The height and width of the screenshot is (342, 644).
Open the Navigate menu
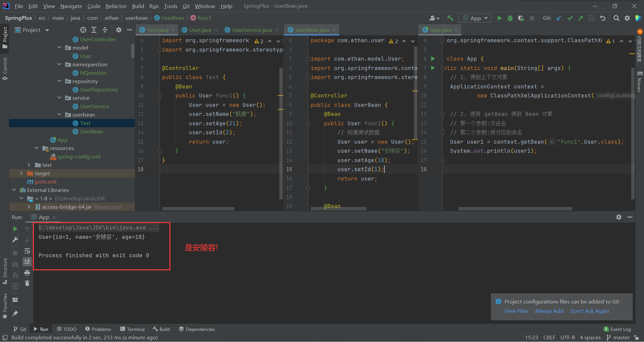[x=71, y=6]
